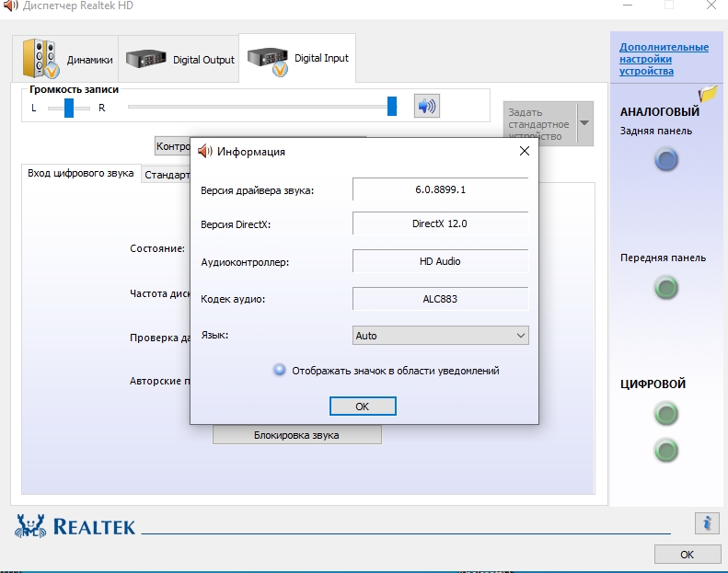Screen dimensions: 728x573
Task: Click the Аудиоконтроллер label
Action: point(245,263)
